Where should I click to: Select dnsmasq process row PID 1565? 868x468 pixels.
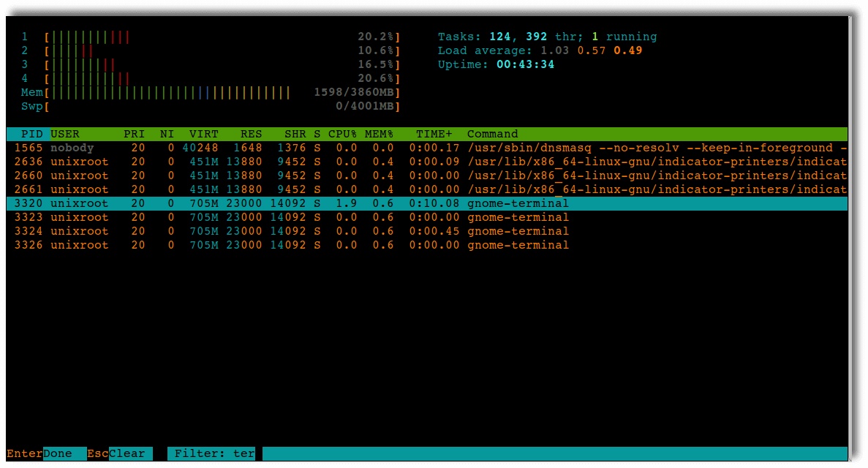[x=427, y=148]
